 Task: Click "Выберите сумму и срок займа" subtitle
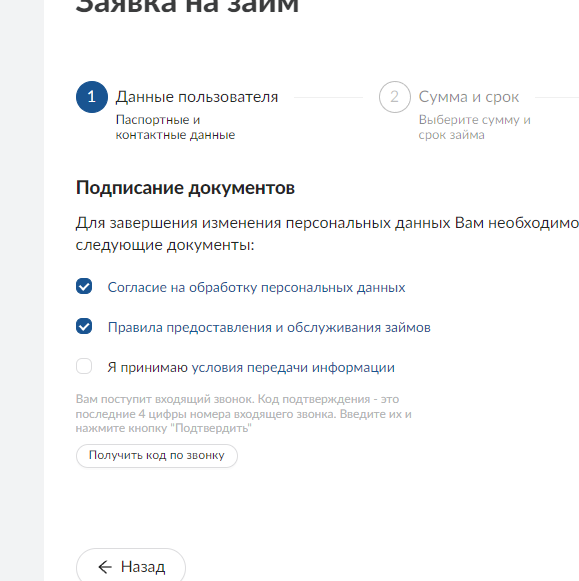pyautogui.click(x=475, y=127)
